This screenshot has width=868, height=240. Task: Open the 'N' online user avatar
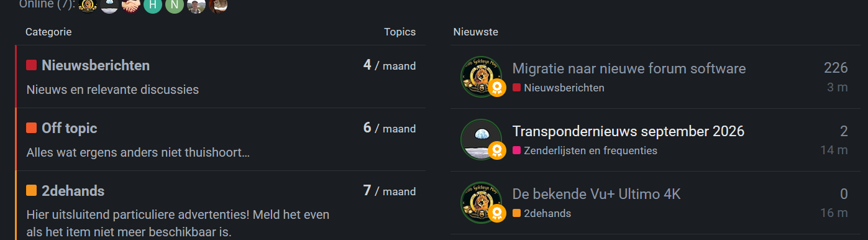[x=175, y=5]
